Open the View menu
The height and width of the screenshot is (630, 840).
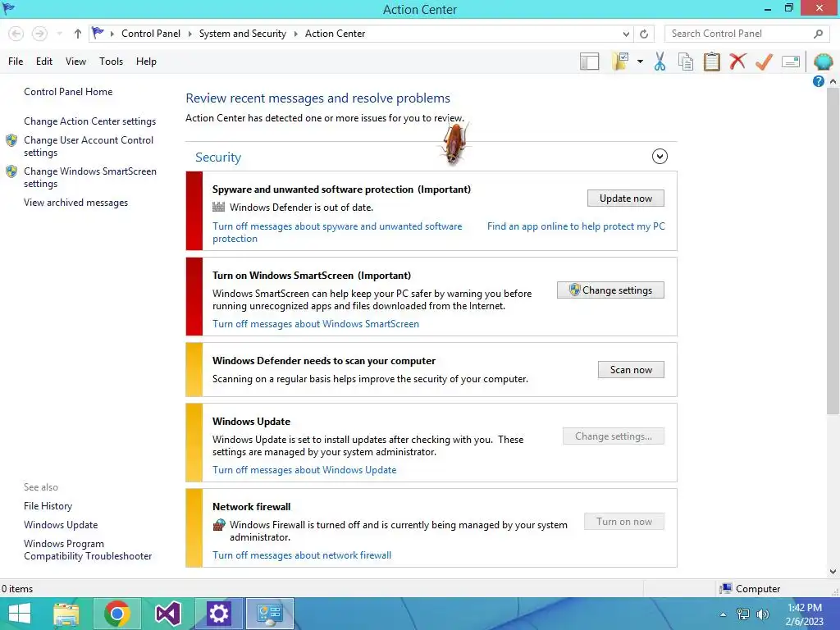(x=75, y=62)
